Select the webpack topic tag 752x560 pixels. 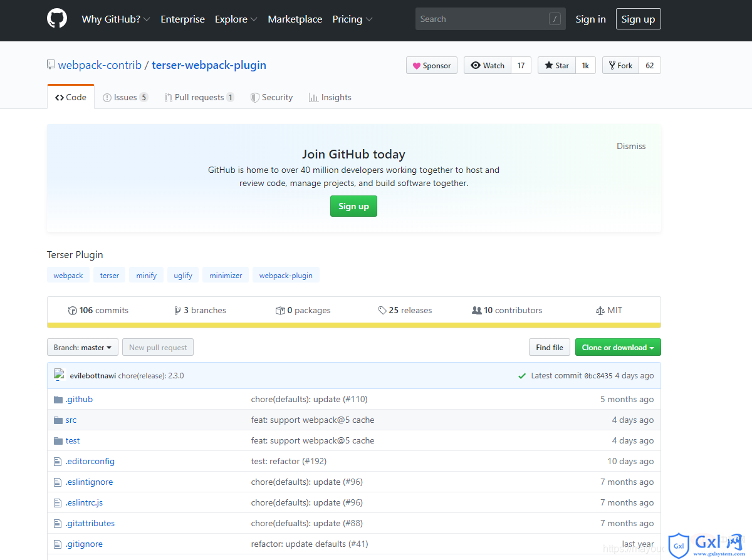(68, 275)
